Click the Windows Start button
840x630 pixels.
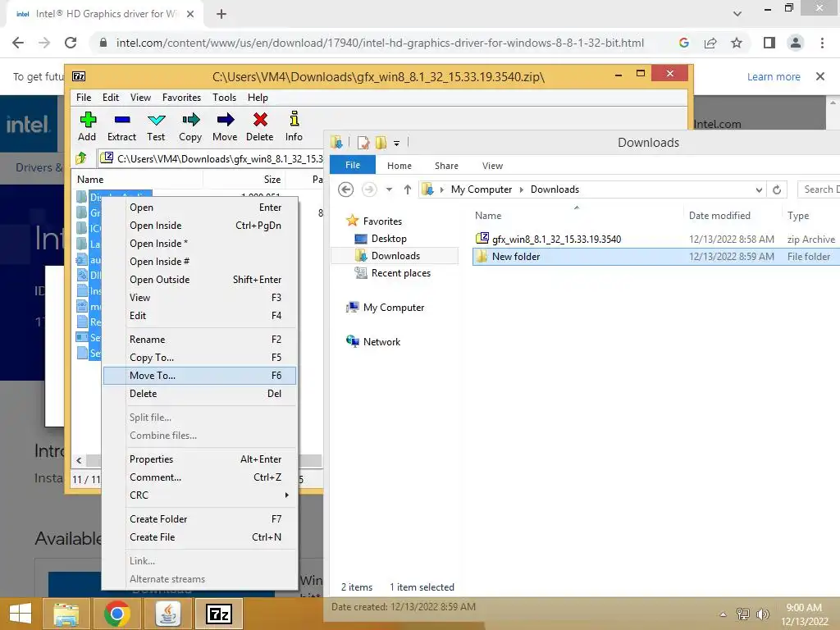coord(21,614)
